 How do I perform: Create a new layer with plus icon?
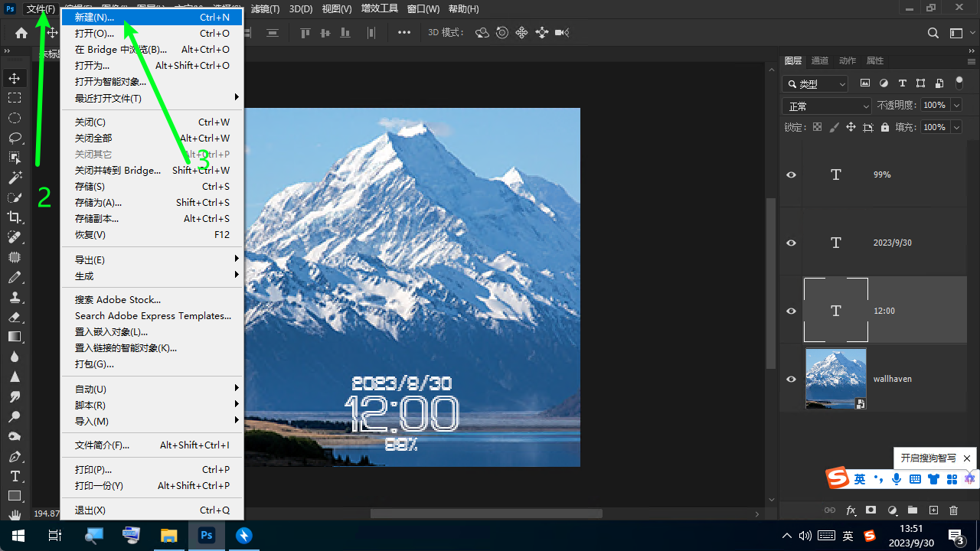click(933, 510)
